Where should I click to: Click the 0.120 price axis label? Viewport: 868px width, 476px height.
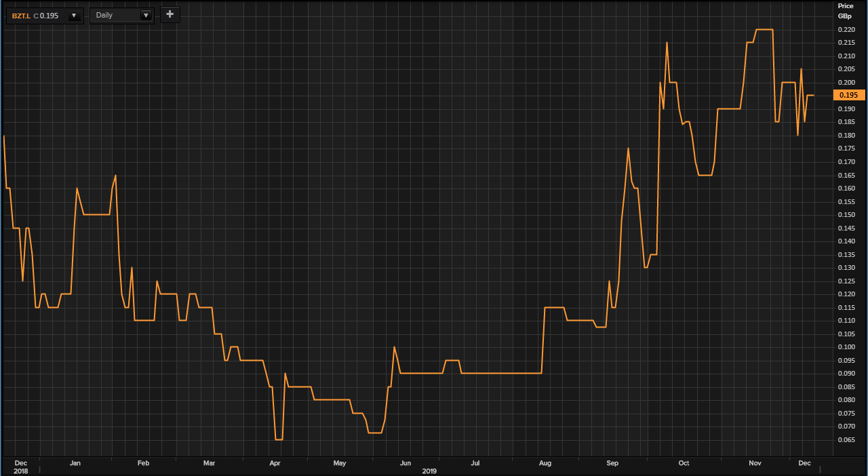point(846,294)
